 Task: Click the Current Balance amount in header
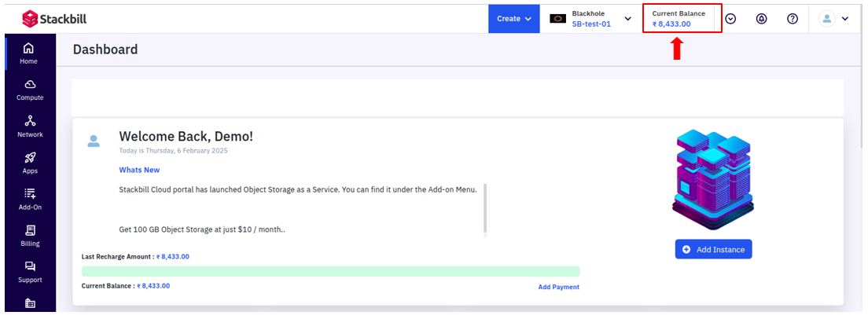pos(671,24)
